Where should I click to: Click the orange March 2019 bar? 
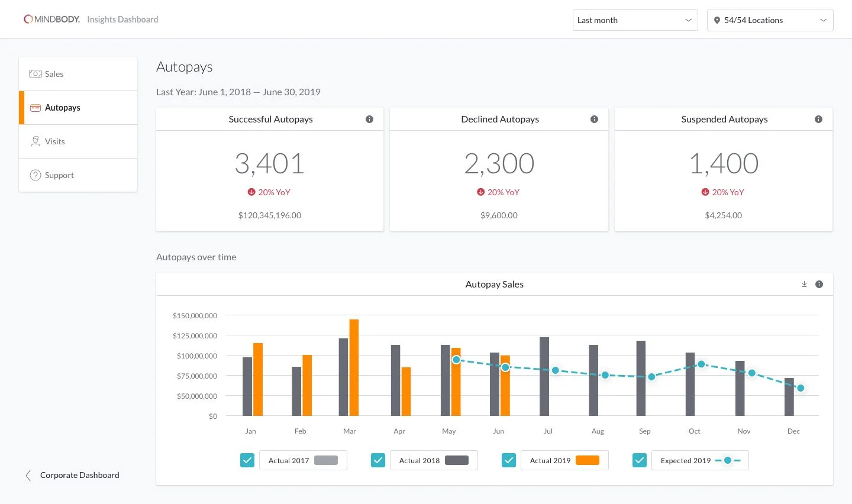[x=354, y=367]
